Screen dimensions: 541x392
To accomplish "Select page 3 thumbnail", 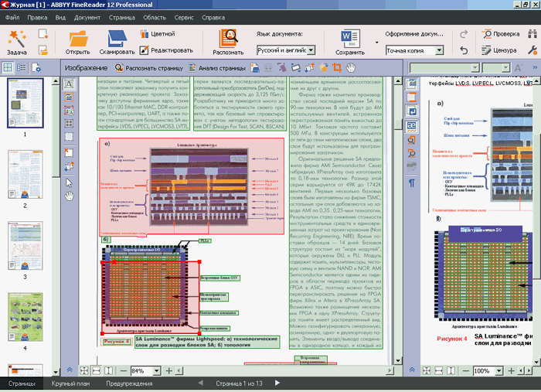I will point(25,246).
